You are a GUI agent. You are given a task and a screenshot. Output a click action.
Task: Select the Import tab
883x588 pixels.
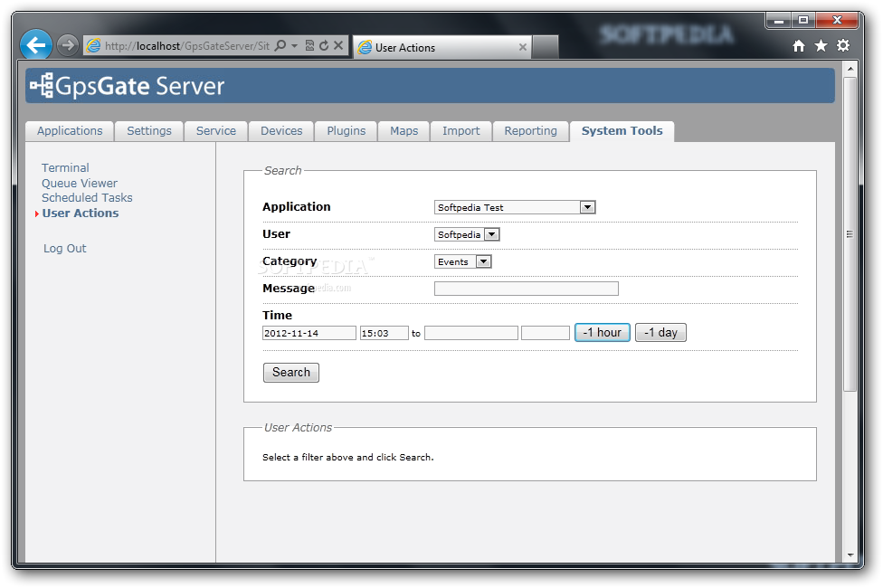click(x=461, y=130)
